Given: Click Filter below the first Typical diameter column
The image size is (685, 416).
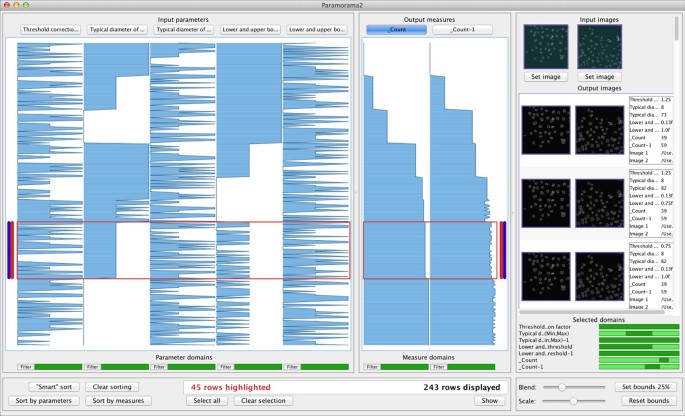Looking at the screenshot, I should [93, 367].
